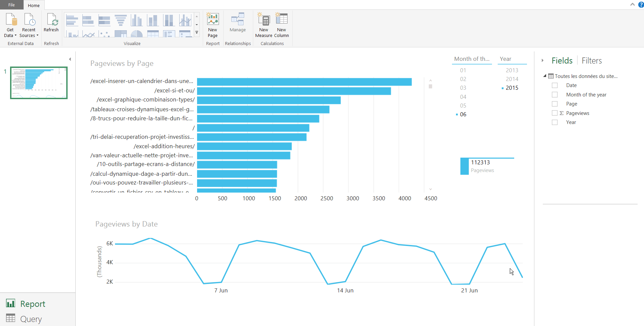The width and height of the screenshot is (644, 326).
Task: Expand the visualization gallery dropdown
Action: [x=197, y=33]
